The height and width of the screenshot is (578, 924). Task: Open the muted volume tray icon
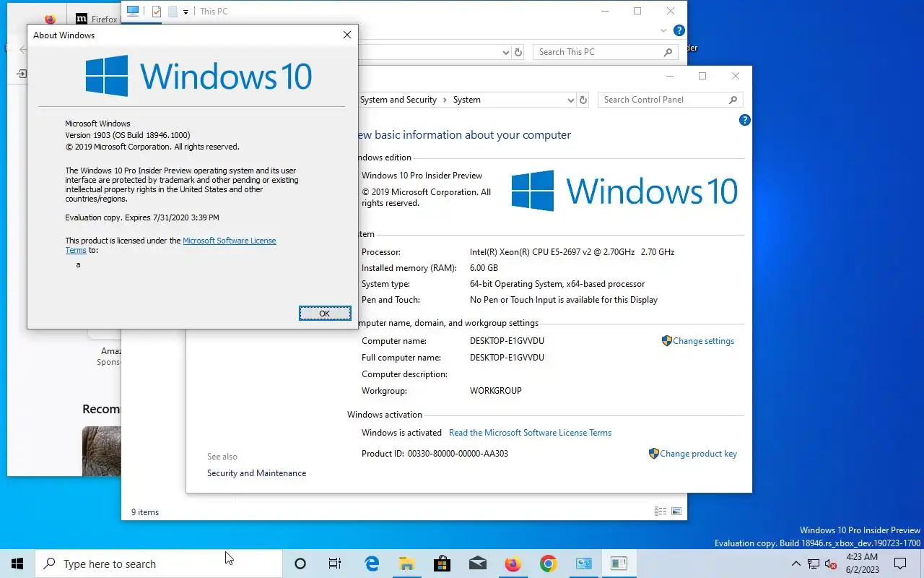[830, 564]
